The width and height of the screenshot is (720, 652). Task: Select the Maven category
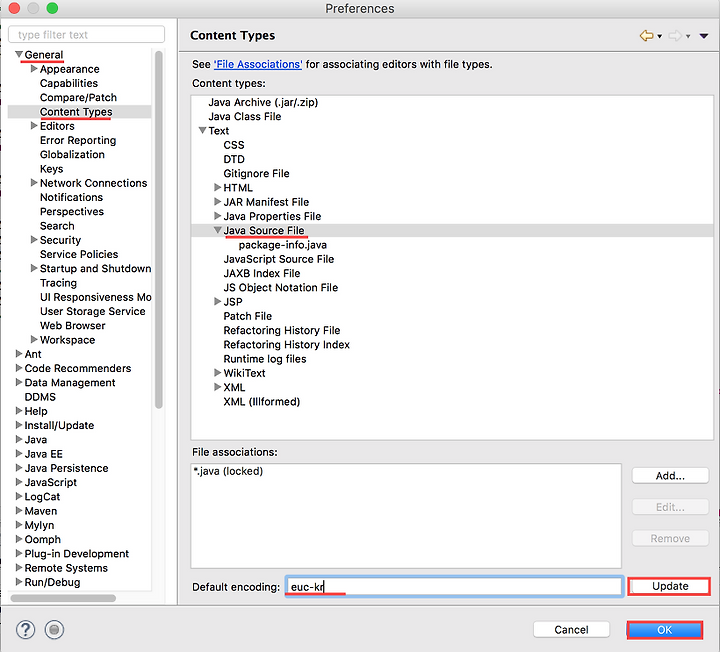point(40,511)
